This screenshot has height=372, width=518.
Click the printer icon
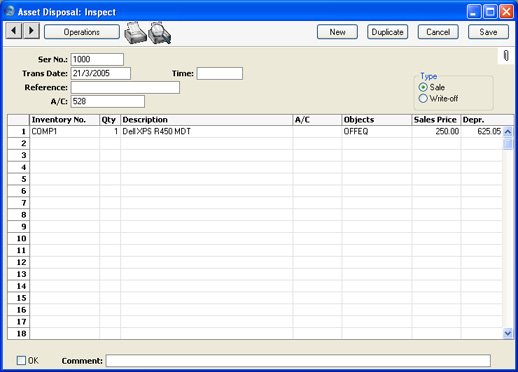pos(135,33)
